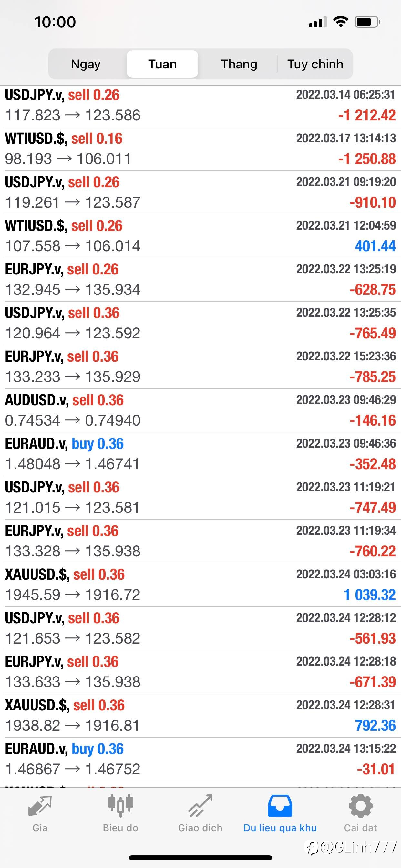The width and height of the screenshot is (401, 868).
Task: Open the Cai dat gear icon
Action: point(361,806)
